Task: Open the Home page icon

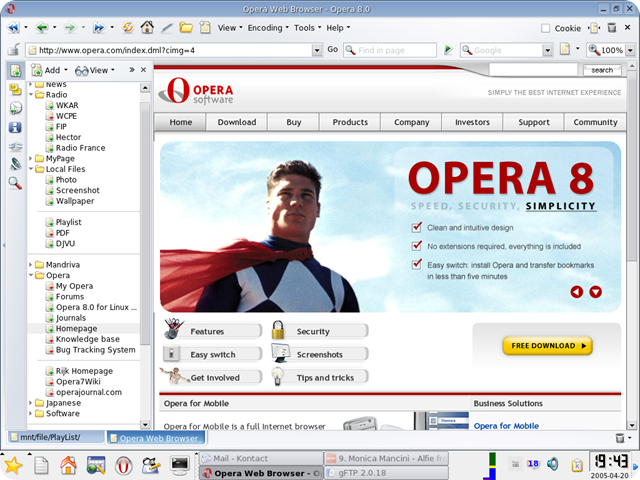Action: [x=147, y=27]
